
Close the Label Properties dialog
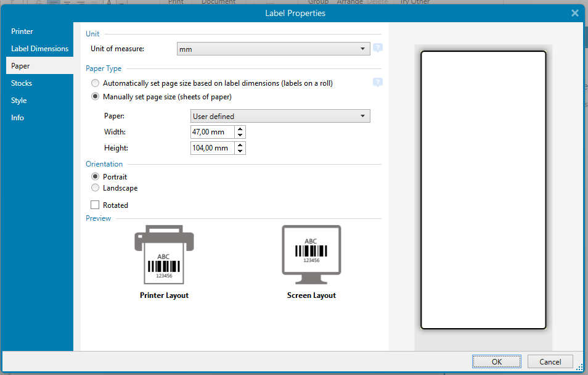[x=574, y=13]
